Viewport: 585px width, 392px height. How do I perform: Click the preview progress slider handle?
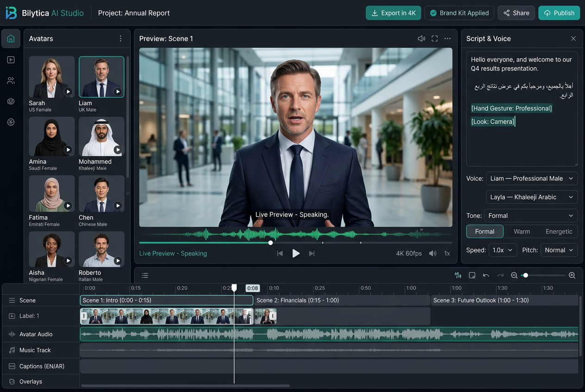[270, 243]
